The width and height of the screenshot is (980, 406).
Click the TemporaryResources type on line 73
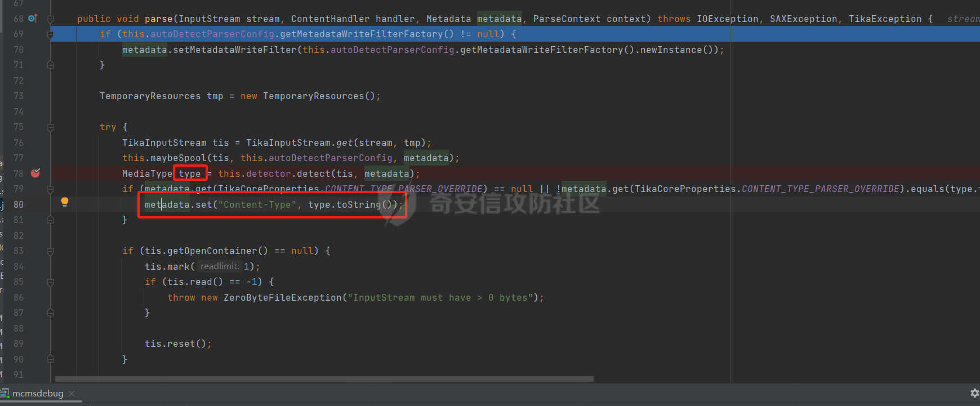pyautogui.click(x=150, y=96)
